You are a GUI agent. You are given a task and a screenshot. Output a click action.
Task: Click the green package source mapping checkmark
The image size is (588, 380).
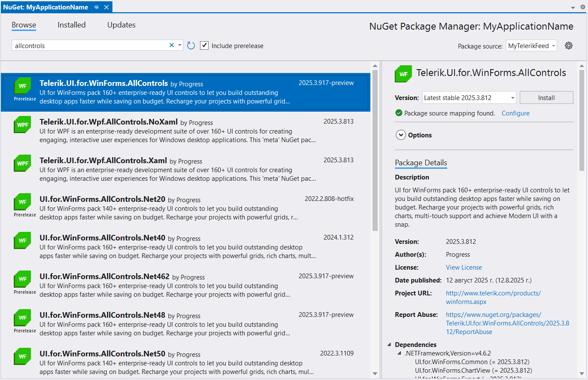[399, 113]
